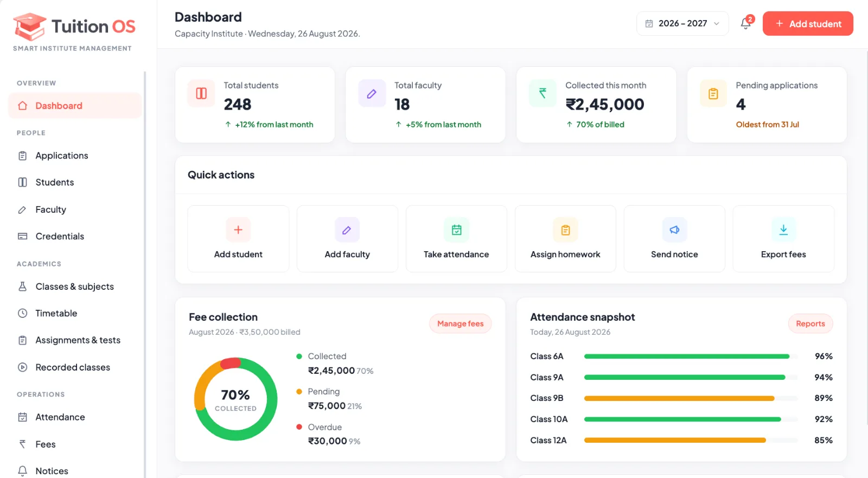Viewport: 868px width, 478px height.
Task: Go to Applications in the sidebar
Action: tap(75, 156)
